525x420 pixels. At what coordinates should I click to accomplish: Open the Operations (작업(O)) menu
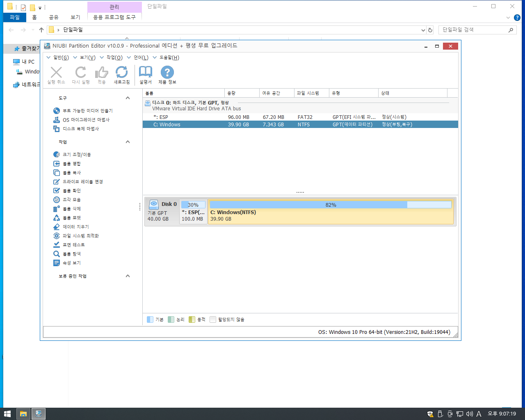pyautogui.click(x=111, y=57)
